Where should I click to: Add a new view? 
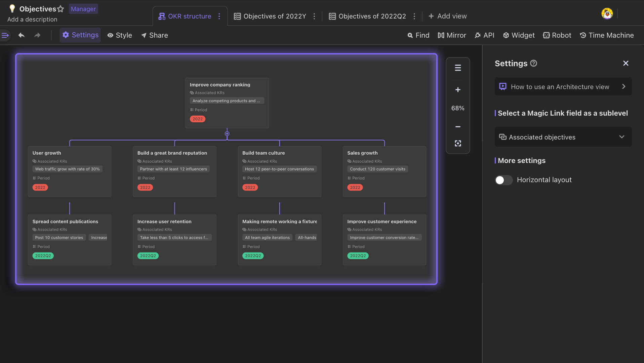(x=447, y=16)
